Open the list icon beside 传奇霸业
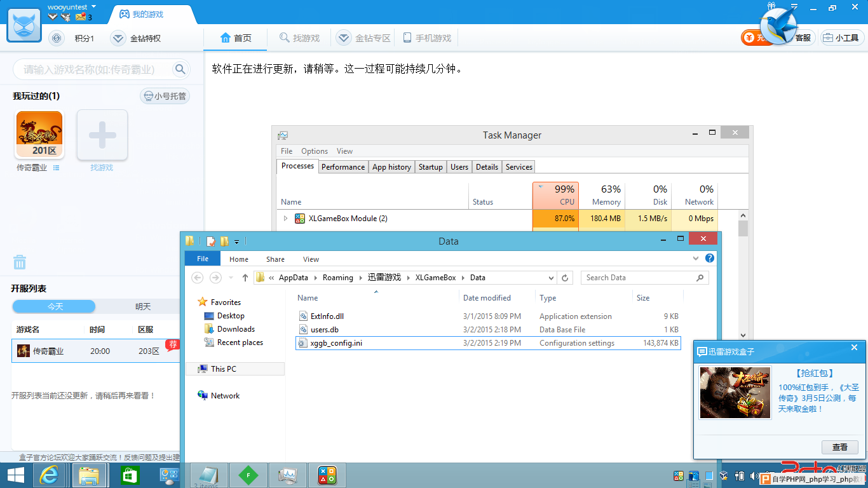Image resolution: width=868 pixels, height=488 pixels. (57, 168)
